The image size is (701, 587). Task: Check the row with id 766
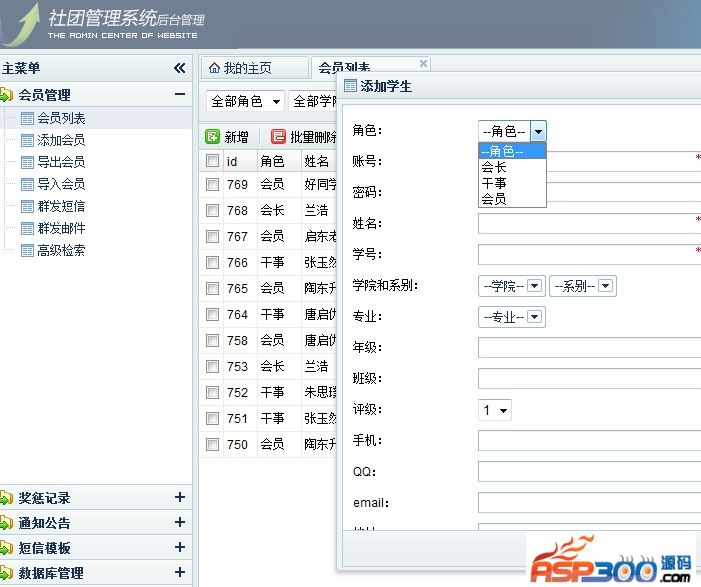click(x=212, y=262)
